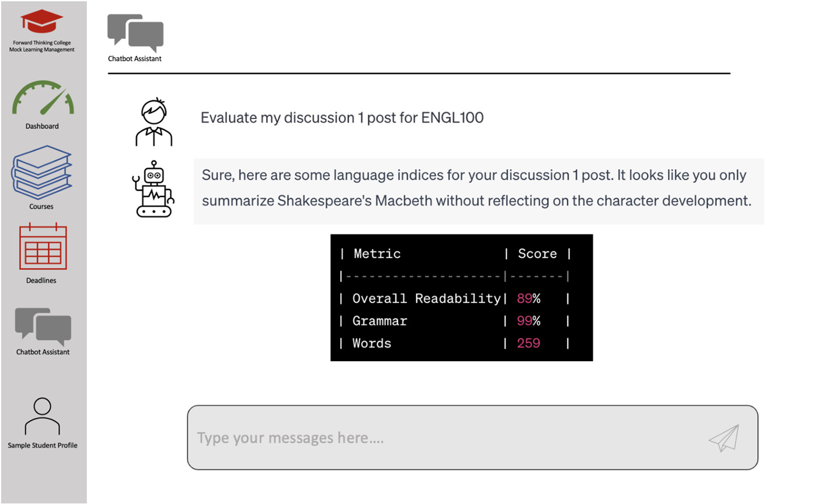The height and width of the screenshot is (504, 819).
Task: Click the Forward Thinking College title text
Action: pos(42,46)
